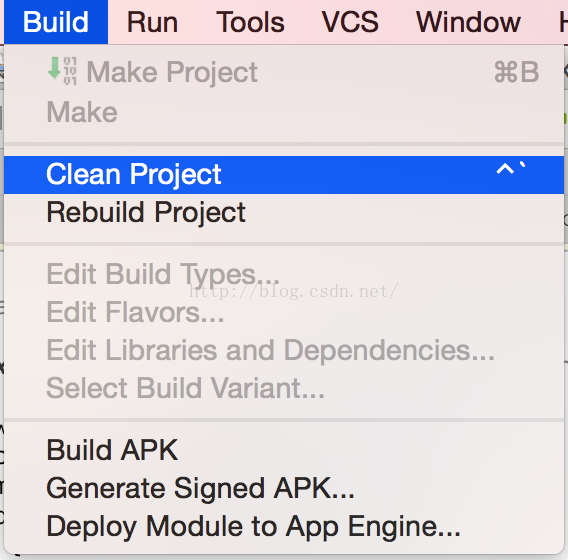
Task: Choose Rebuild Project
Action: click(x=284, y=213)
